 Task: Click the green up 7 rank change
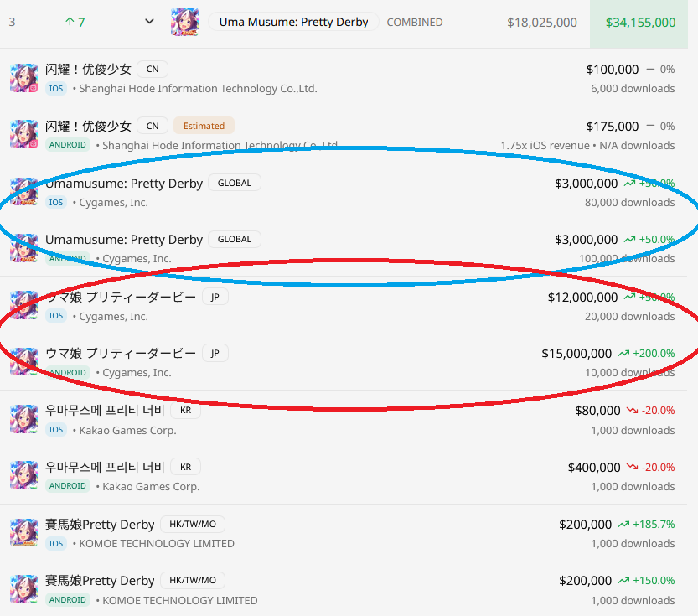[75, 22]
